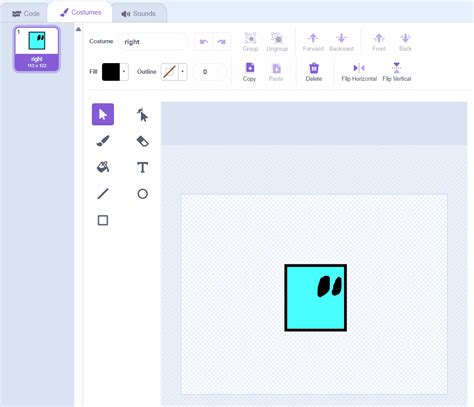
Task: Undo the last costume edit
Action: tap(204, 42)
